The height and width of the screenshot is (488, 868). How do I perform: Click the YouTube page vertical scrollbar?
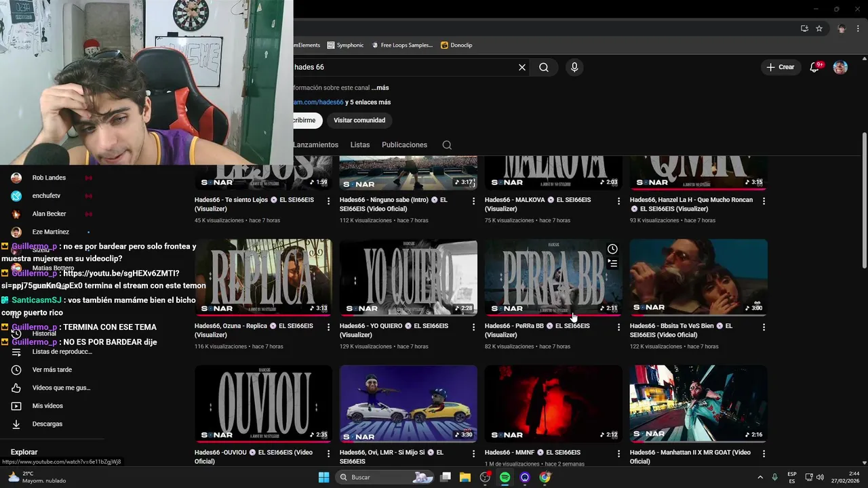click(x=864, y=200)
